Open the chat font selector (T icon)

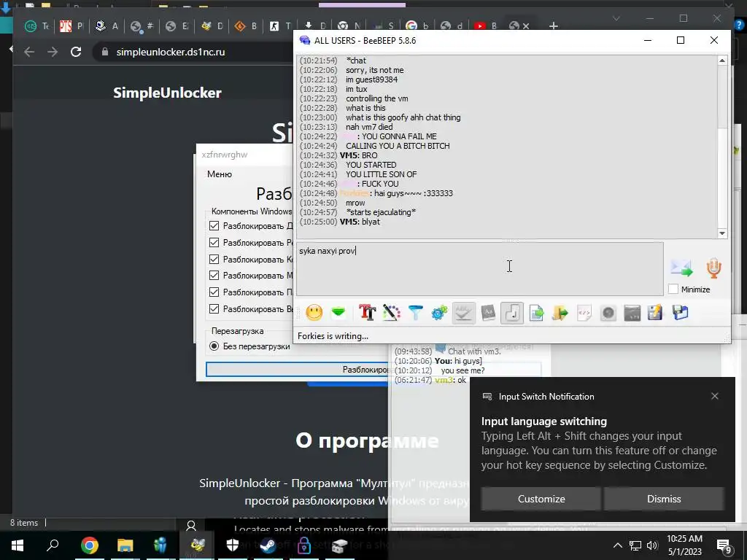coord(368,313)
